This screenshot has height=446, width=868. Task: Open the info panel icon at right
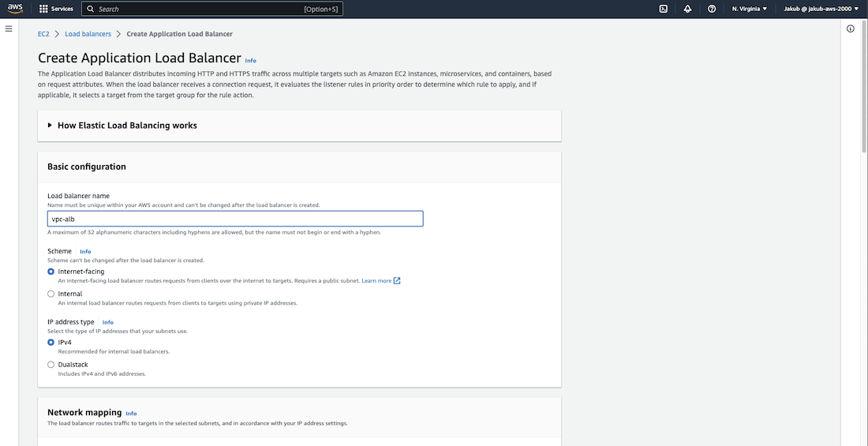(x=851, y=28)
